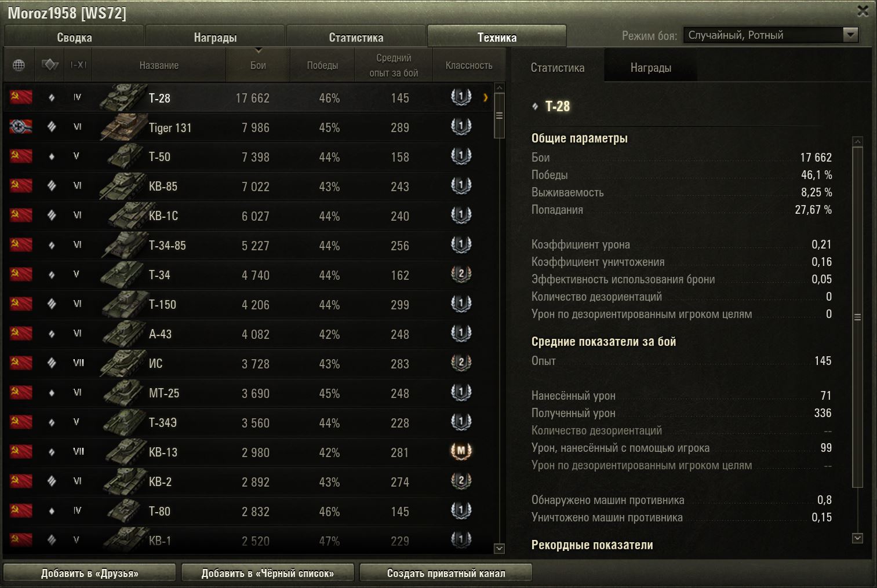Image resolution: width=877 pixels, height=588 pixels.
Task: Click the Soviet flag in the T-50 row
Action: (21, 156)
